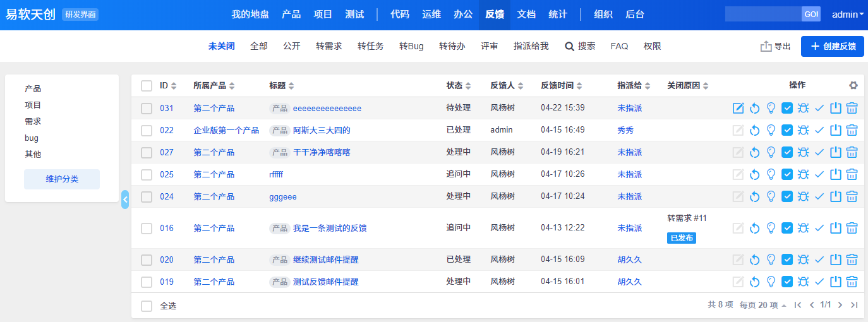Click the circular arrow icon in row 024

[x=754, y=196]
